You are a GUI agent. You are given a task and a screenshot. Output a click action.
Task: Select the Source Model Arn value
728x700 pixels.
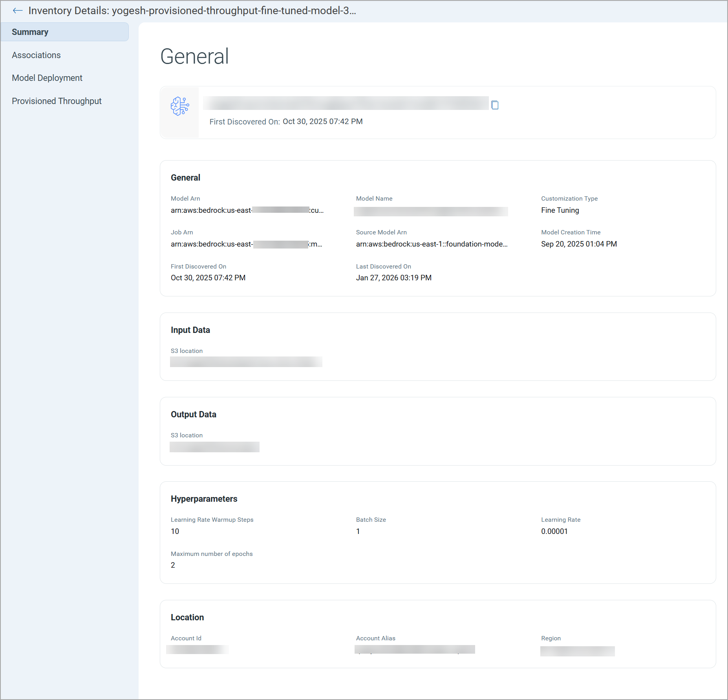pyautogui.click(x=432, y=244)
